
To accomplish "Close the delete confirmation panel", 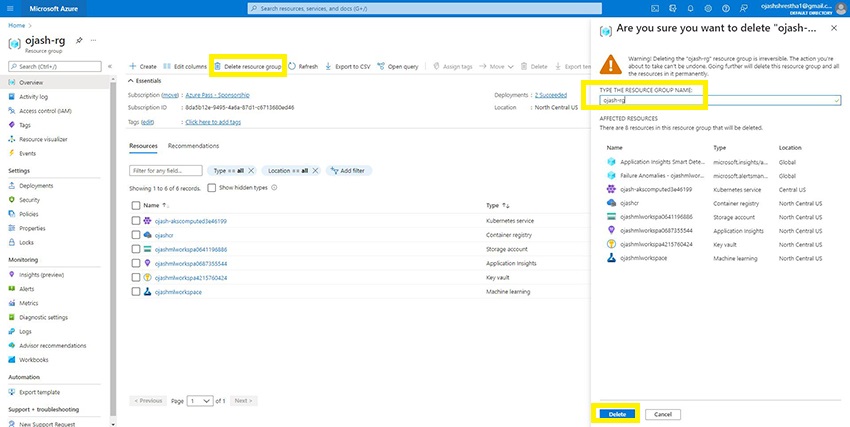I will [x=834, y=28].
